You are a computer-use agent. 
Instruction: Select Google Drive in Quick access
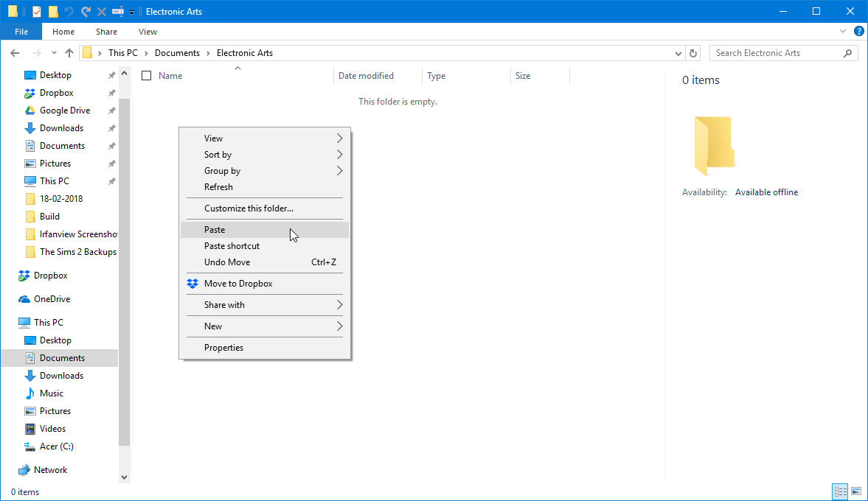point(65,111)
